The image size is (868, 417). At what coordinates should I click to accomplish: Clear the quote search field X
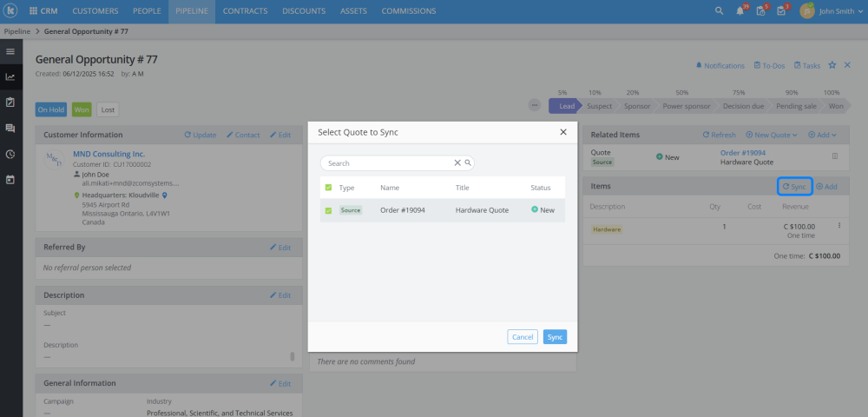tap(457, 162)
